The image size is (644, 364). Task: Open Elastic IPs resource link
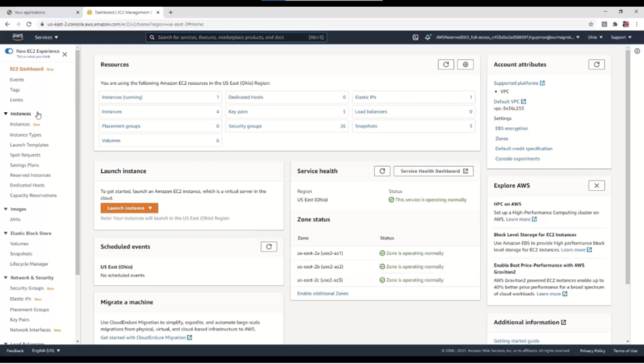[365, 98]
